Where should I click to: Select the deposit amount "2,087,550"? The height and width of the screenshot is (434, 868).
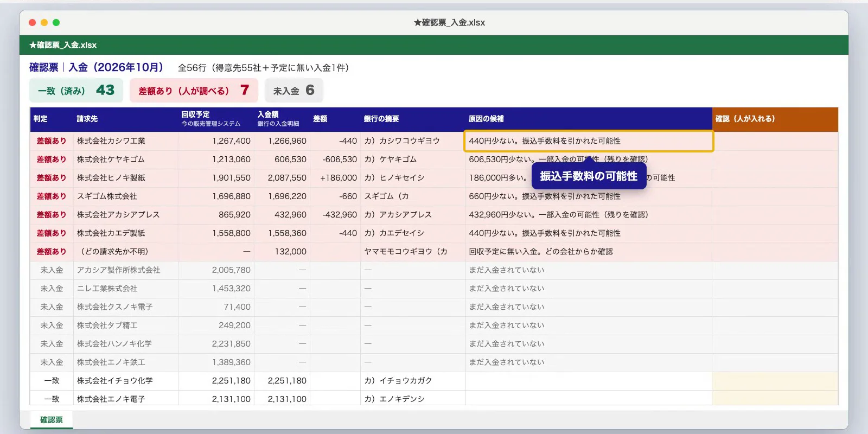tap(287, 178)
